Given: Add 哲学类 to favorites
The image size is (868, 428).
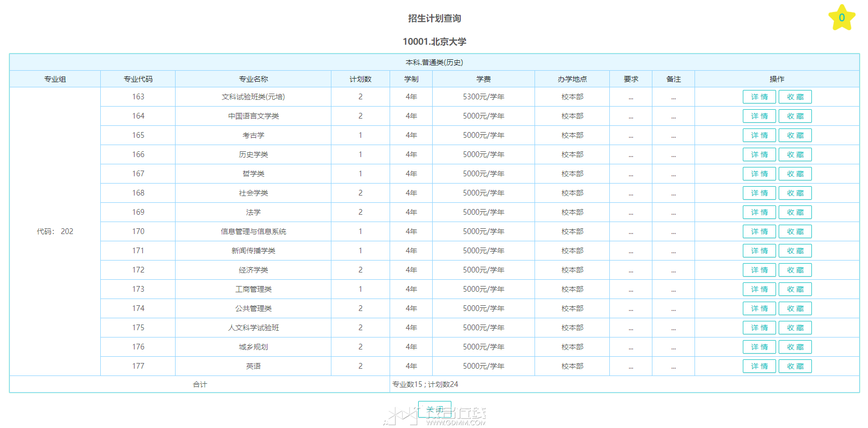Looking at the screenshot, I should tap(795, 174).
